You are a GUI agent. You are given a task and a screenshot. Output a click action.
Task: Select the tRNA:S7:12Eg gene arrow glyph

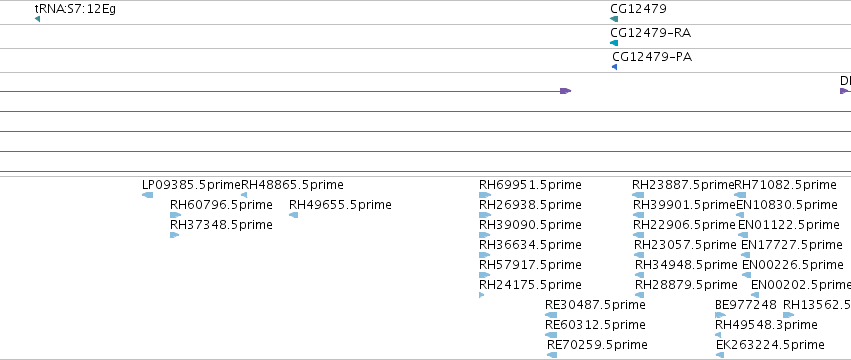(37, 19)
